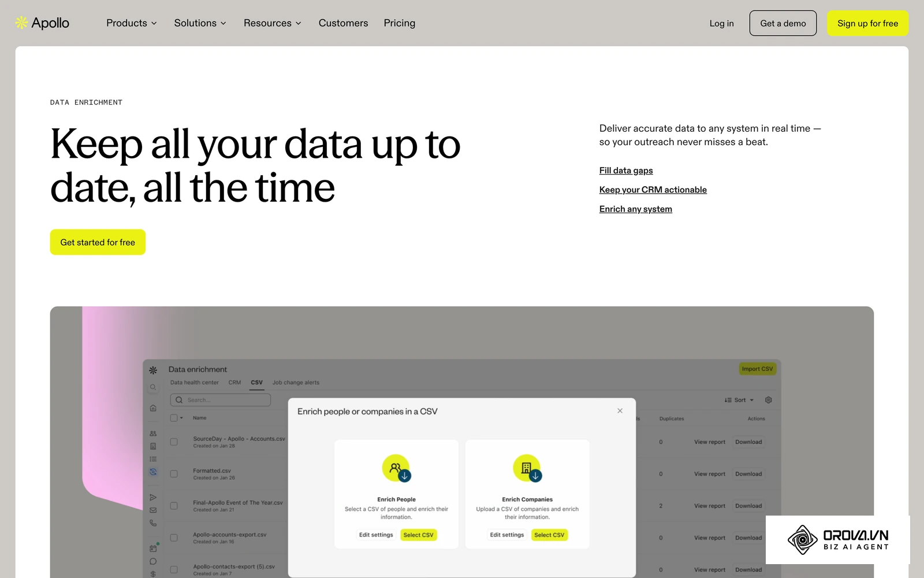The height and width of the screenshot is (578, 924).
Task: Follow the Fill data gaps link
Action: (626, 171)
